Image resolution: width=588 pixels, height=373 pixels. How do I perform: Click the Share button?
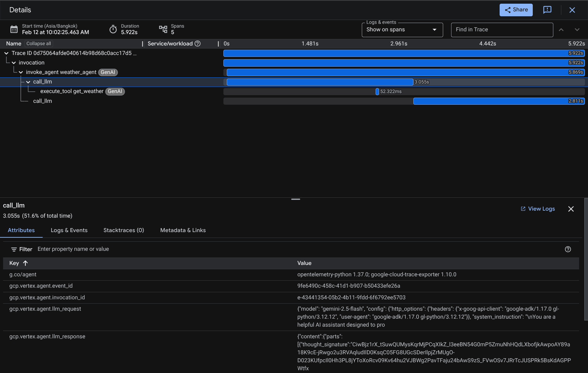tap(516, 10)
